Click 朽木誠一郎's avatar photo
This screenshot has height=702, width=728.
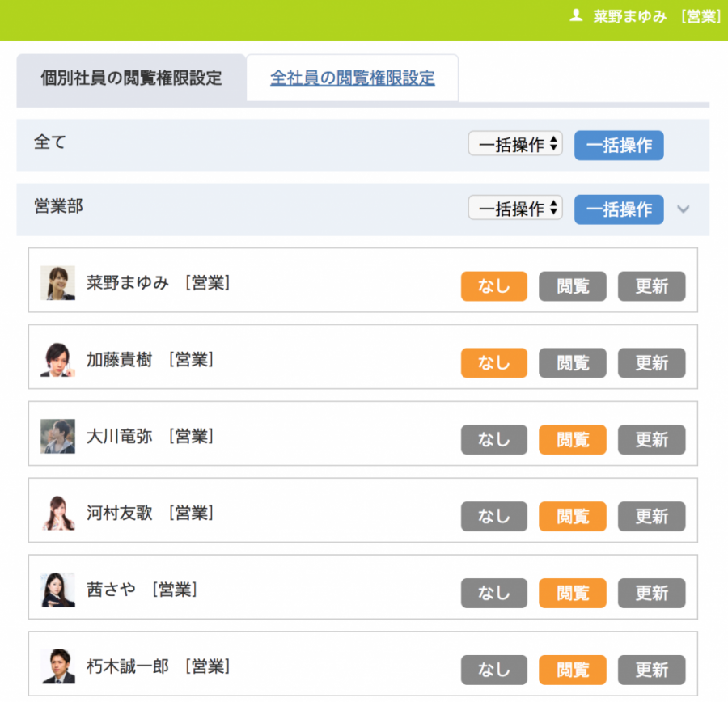click(57, 666)
